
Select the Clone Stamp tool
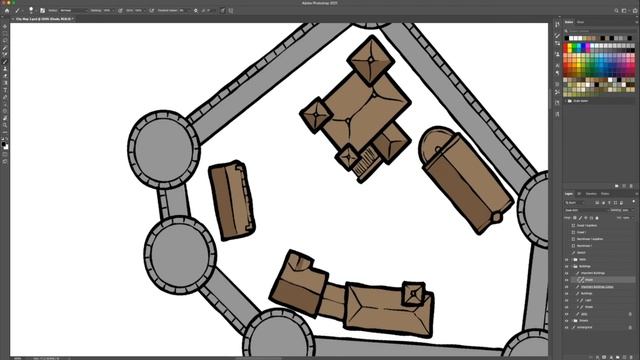click(5, 69)
